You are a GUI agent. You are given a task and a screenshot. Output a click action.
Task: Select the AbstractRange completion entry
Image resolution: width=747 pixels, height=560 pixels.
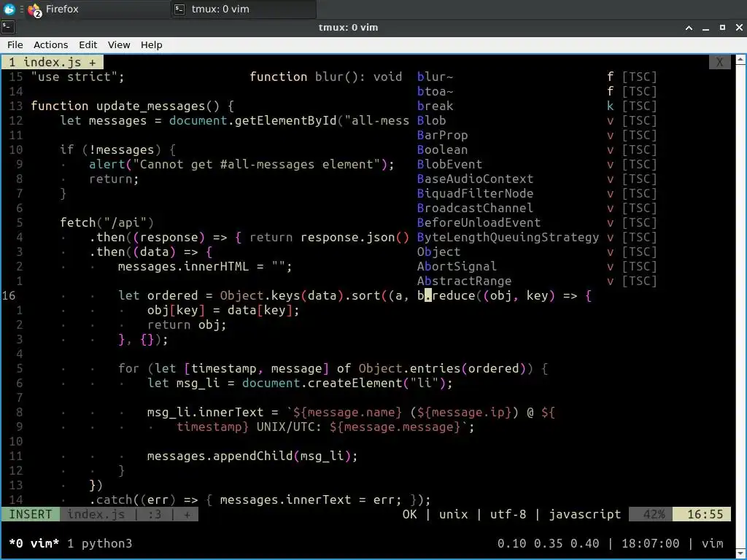coord(536,281)
